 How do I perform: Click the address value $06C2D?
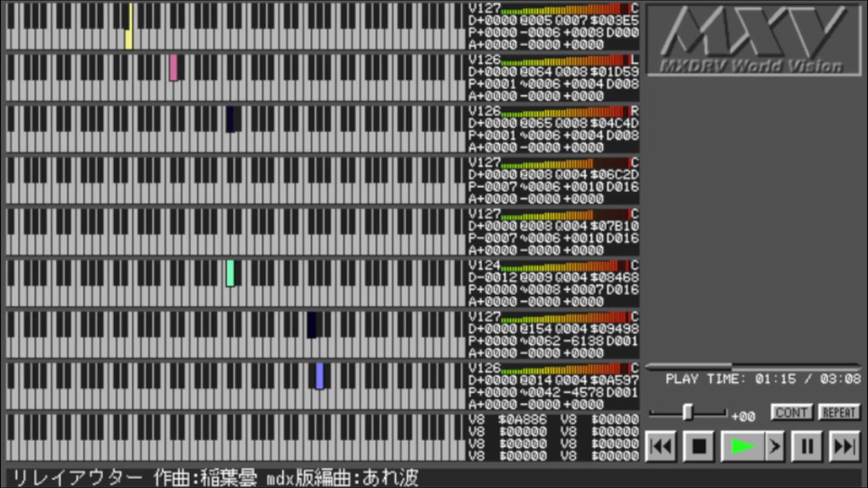point(615,174)
